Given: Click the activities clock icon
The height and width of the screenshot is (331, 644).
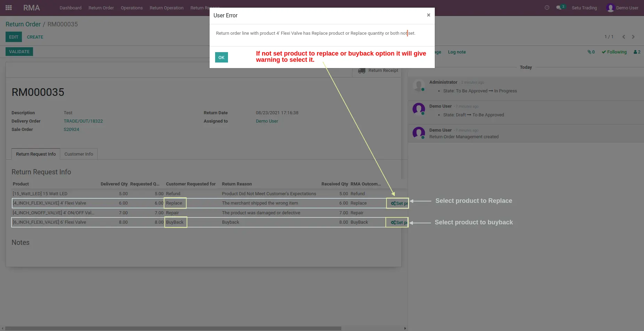Looking at the screenshot, I should [547, 8].
